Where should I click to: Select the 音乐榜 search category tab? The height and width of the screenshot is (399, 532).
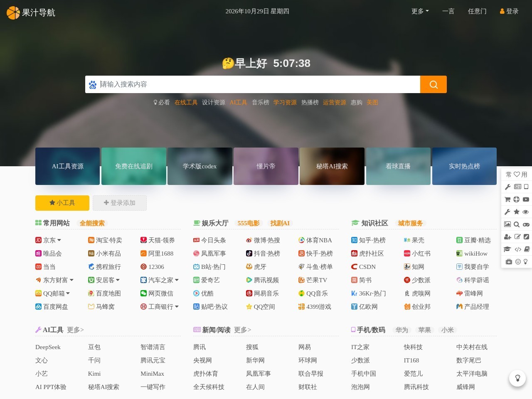(x=261, y=102)
